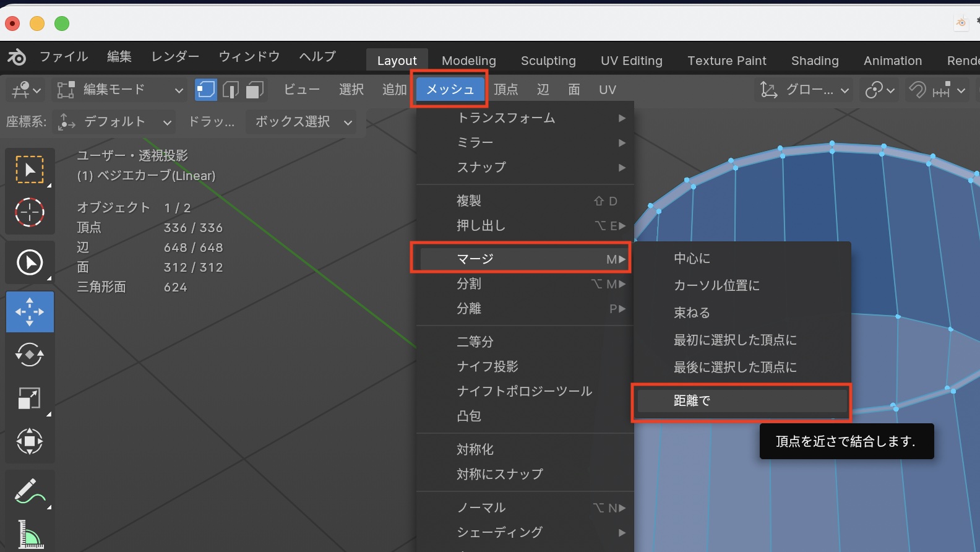
Task: Pick the Scale tool
Action: (x=30, y=399)
